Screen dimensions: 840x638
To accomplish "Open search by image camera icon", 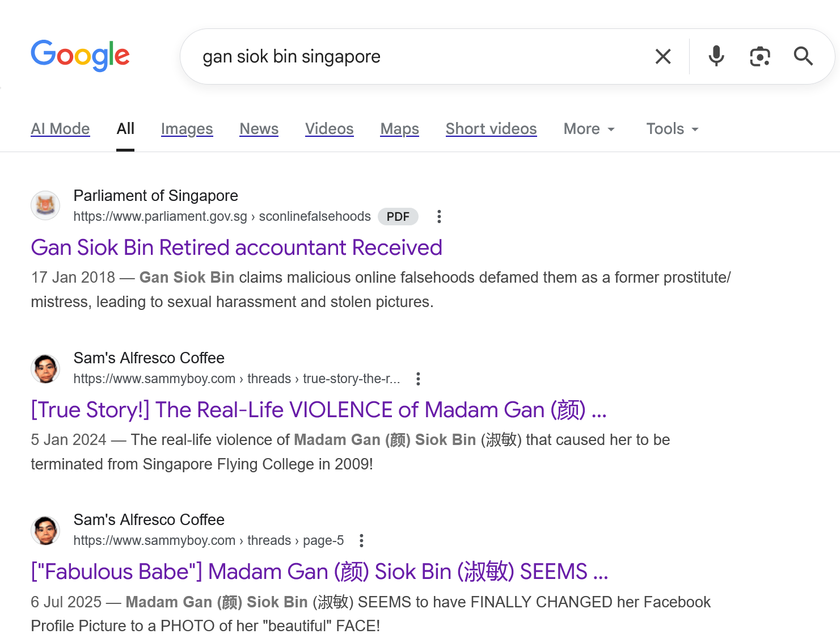I will [759, 57].
